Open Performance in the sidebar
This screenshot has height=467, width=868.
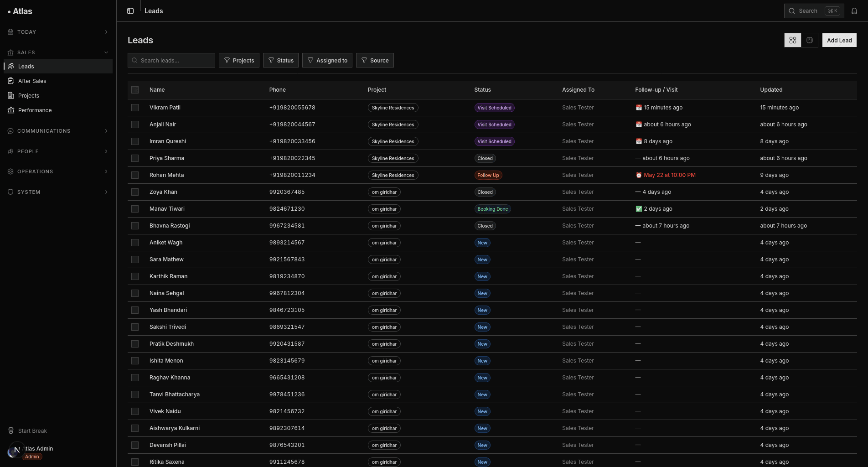coord(58,110)
